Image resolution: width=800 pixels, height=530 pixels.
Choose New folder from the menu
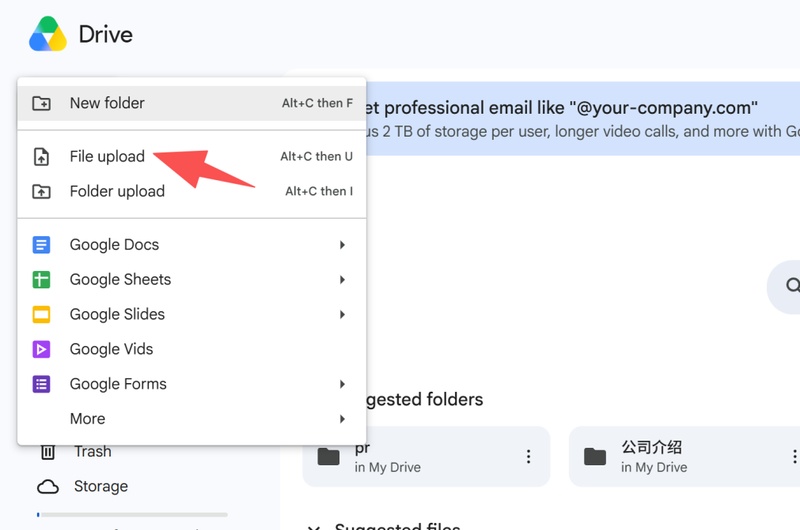pos(192,103)
